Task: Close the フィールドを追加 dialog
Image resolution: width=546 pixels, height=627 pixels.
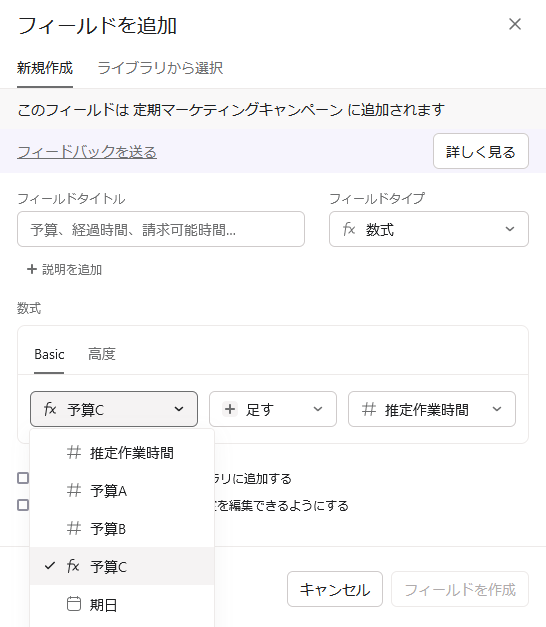Action: [515, 24]
